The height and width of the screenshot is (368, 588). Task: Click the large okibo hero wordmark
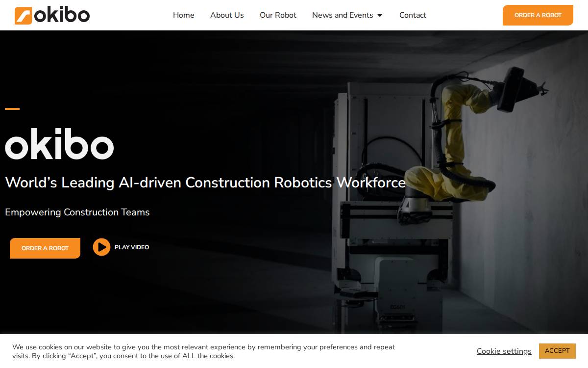tap(59, 144)
